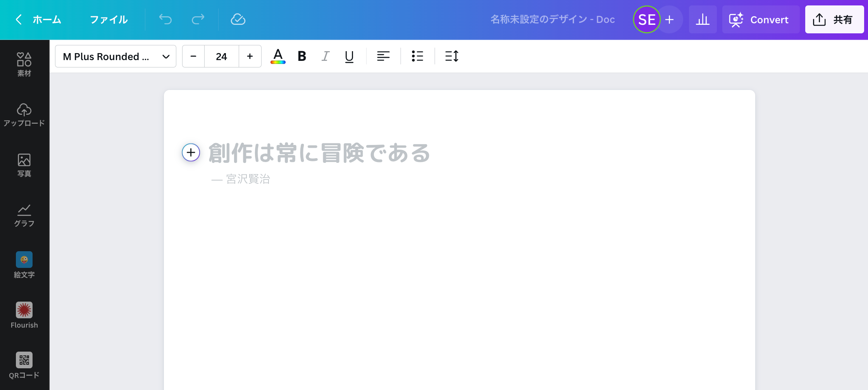868x390 pixels.
Task: Open the text alignment options
Action: click(x=383, y=56)
